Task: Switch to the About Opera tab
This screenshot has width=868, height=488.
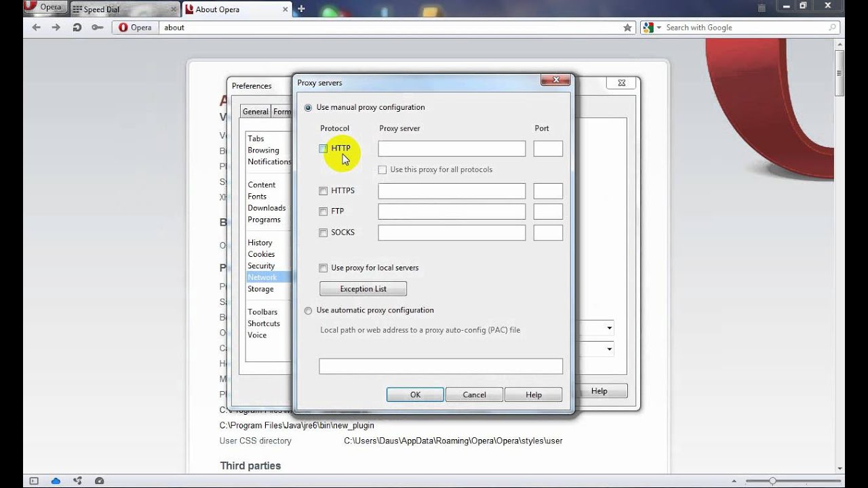Action: coord(238,9)
